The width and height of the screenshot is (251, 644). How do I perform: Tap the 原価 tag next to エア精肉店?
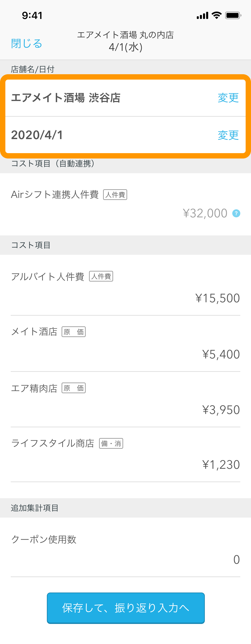click(74, 388)
